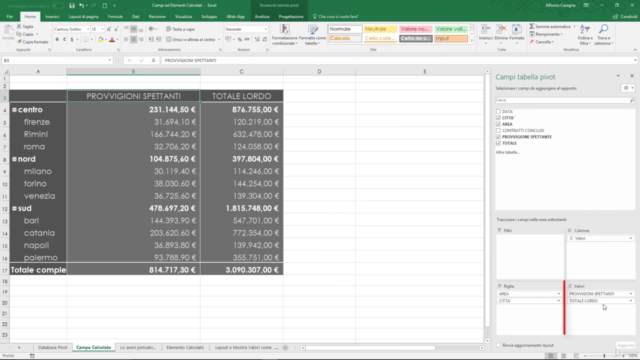Click the pivot fields Cerca search box
Screen dimensions: 640x360
click(565, 100)
